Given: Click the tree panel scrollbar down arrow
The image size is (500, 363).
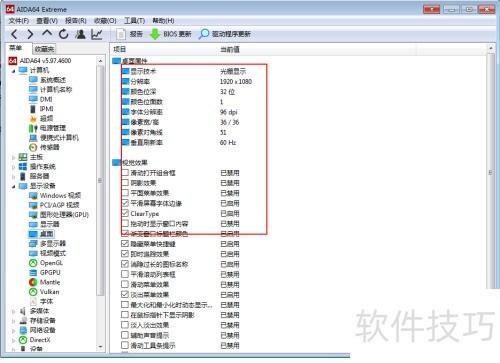Looking at the screenshot, I should [x=100, y=347].
